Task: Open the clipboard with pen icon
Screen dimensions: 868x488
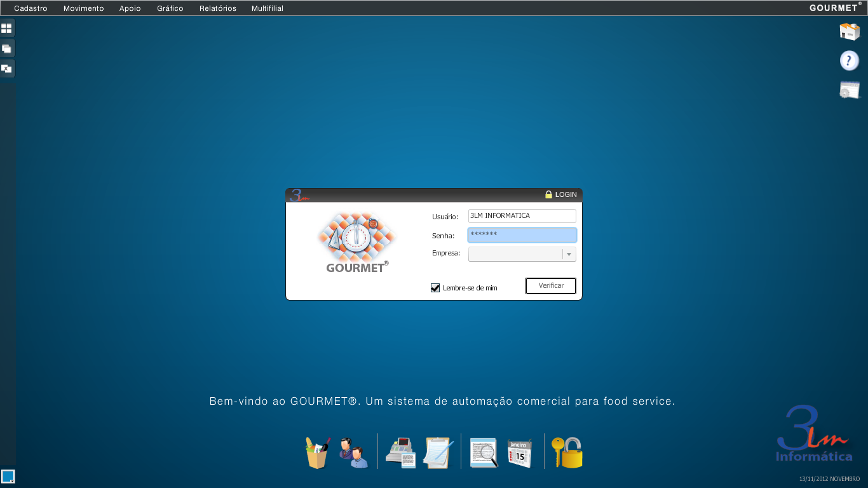Action: 438,452
